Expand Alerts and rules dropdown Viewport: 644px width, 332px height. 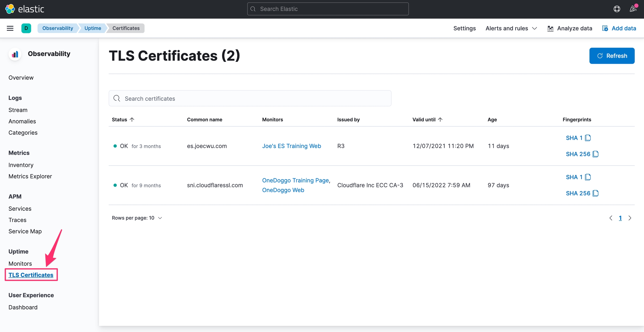tap(511, 28)
